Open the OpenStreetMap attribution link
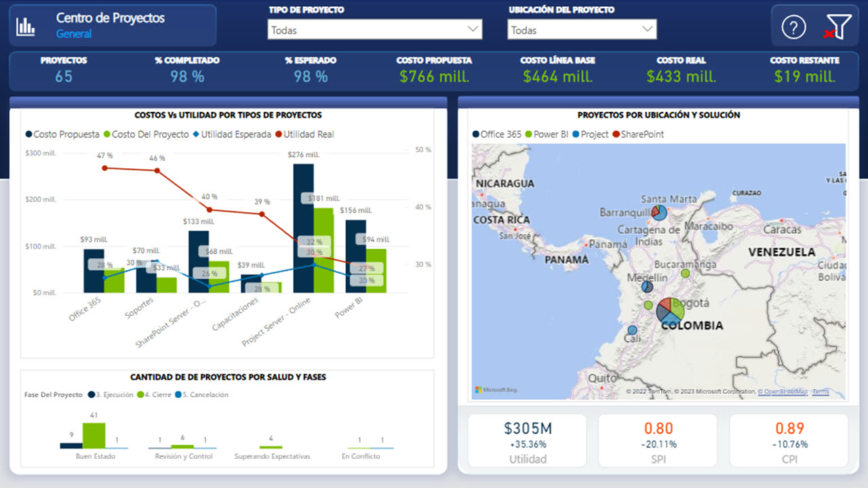This screenshot has width=868, height=488. [x=784, y=392]
